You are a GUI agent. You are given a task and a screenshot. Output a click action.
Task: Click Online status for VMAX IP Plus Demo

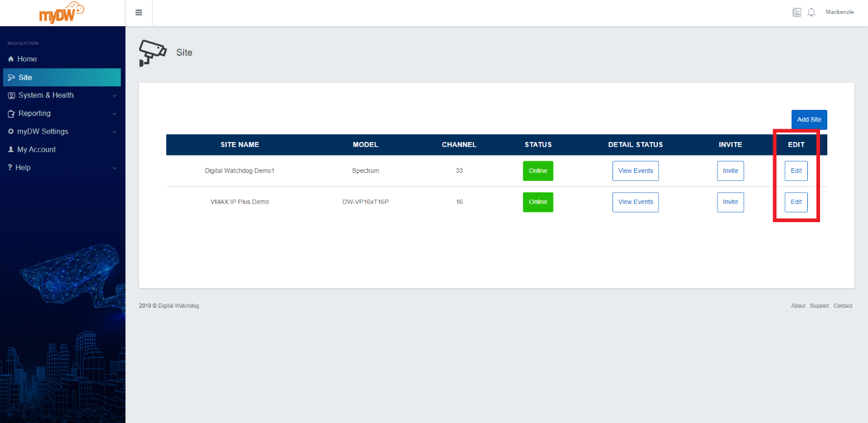[538, 201]
